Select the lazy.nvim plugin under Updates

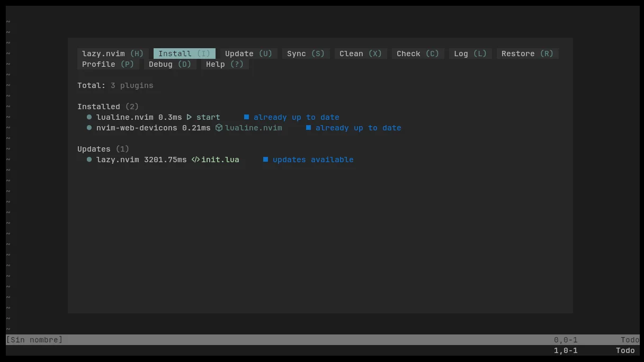pyautogui.click(x=118, y=160)
